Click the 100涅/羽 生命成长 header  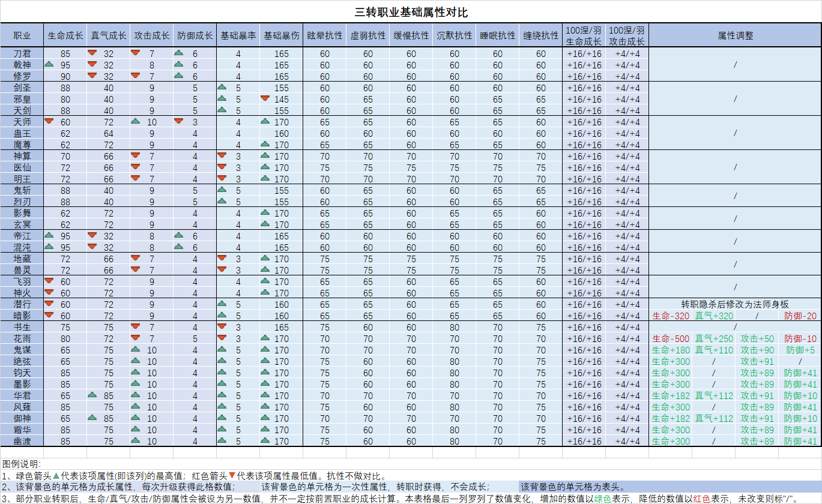(584, 35)
